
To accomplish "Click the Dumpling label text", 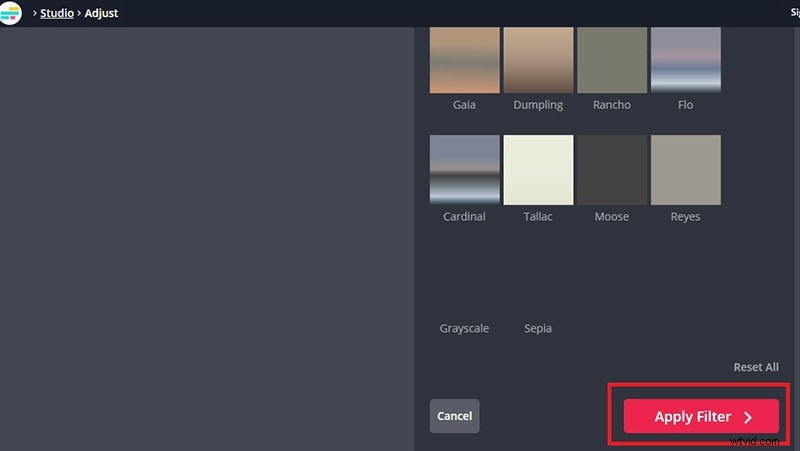I will [538, 105].
